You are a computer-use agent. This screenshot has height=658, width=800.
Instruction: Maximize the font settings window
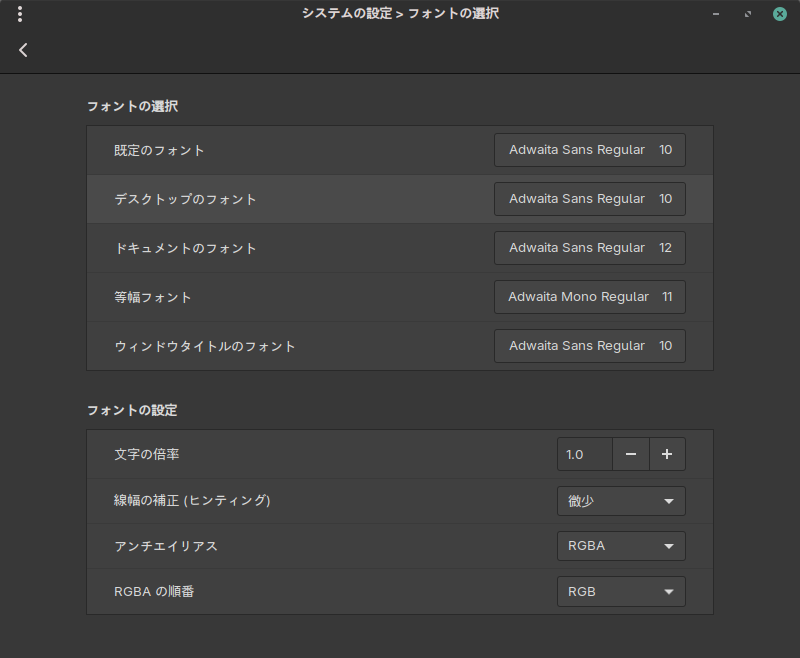[747, 14]
